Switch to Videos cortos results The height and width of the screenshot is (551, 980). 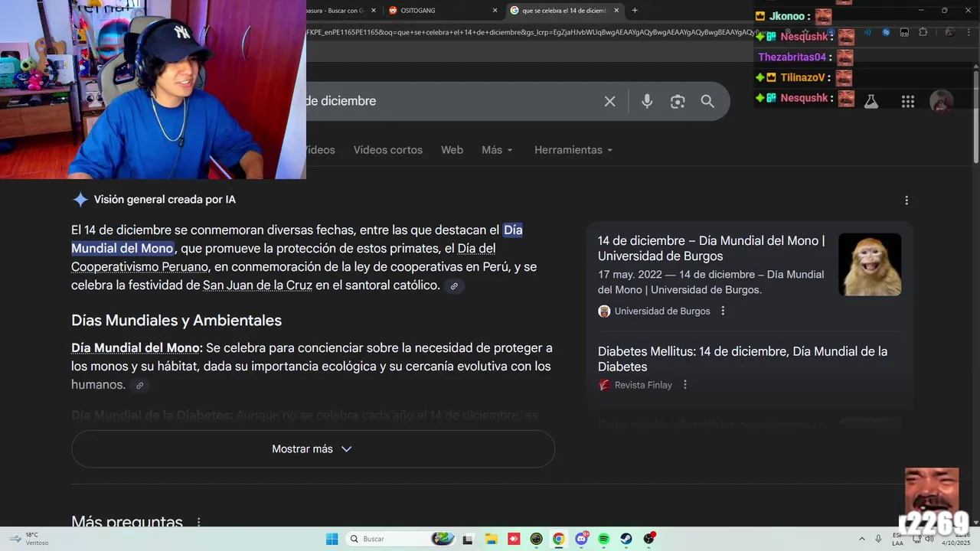point(388,150)
